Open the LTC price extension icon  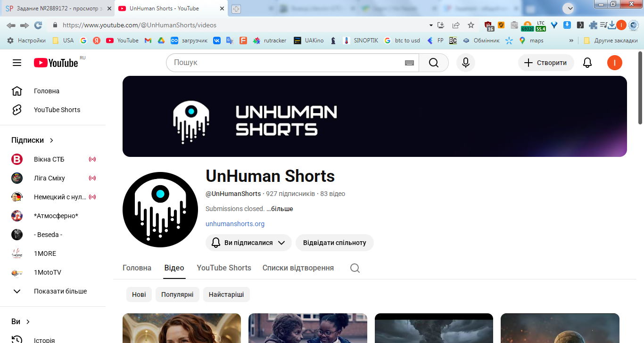(540, 26)
